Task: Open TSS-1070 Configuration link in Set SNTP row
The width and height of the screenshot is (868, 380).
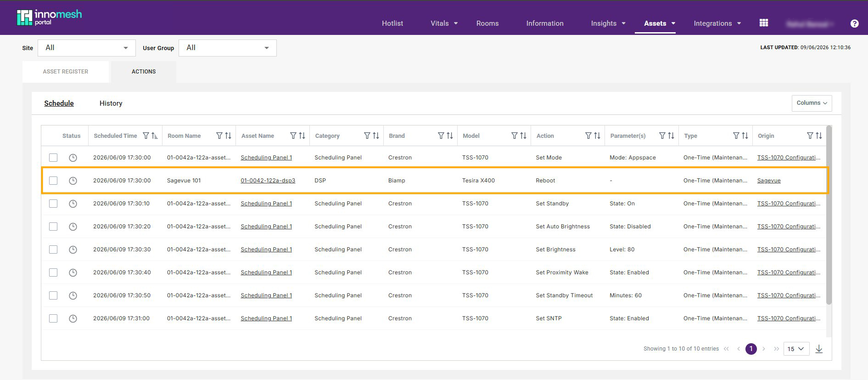Action: point(789,318)
